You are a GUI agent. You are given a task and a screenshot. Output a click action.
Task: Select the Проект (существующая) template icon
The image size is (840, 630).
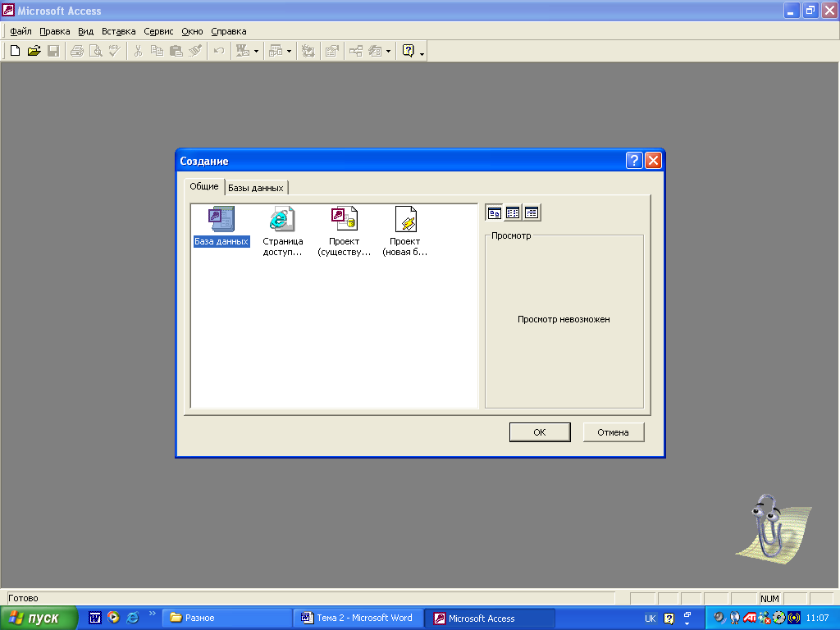pyautogui.click(x=344, y=231)
